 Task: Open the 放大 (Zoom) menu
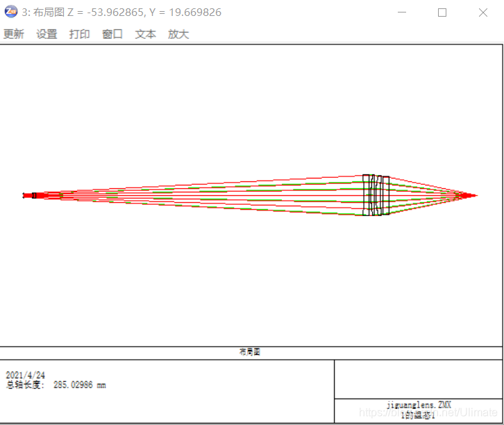178,34
